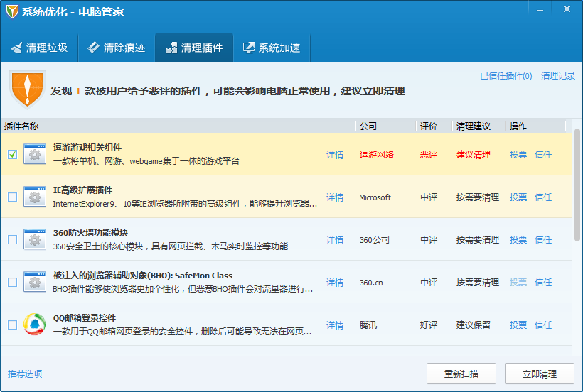The image size is (583, 392).
Task: Show 详情 for 360防火墙功能模块
Action: coord(335,240)
